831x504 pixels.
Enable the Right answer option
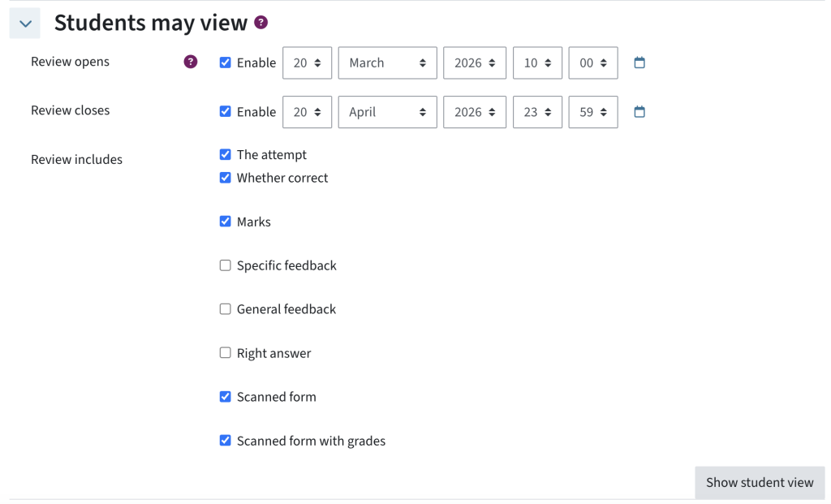(x=225, y=352)
